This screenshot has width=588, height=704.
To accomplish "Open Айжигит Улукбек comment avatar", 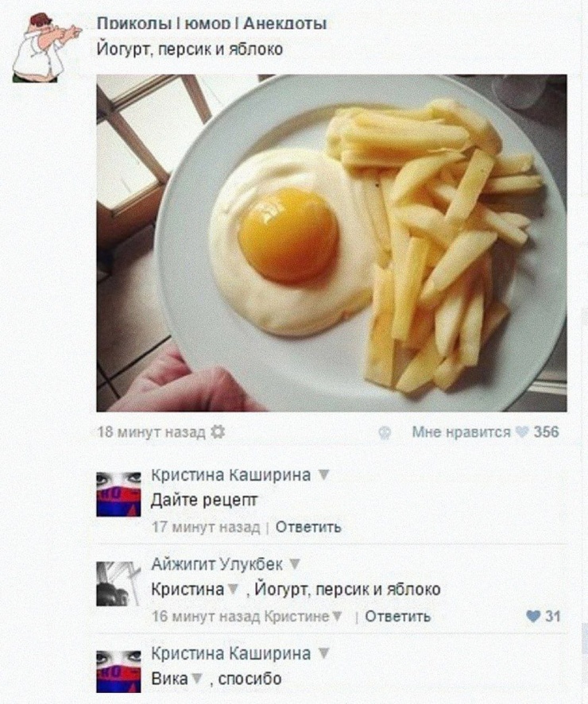I will tap(118, 584).
